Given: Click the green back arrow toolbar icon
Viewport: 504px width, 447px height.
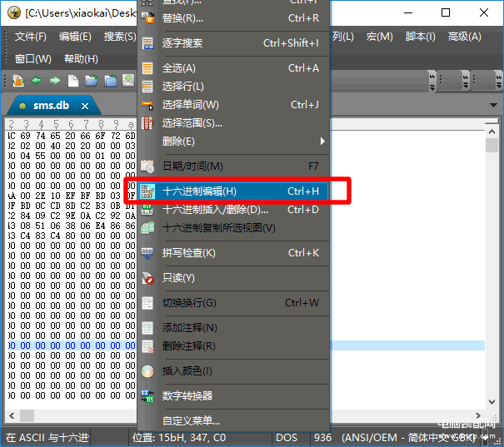Looking at the screenshot, I should pos(37,80).
